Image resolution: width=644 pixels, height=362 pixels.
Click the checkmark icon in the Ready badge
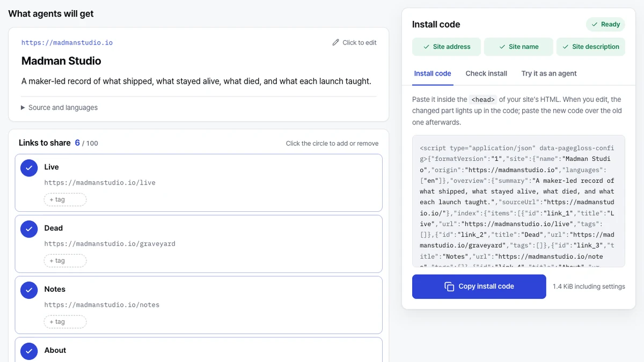click(595, 24)
